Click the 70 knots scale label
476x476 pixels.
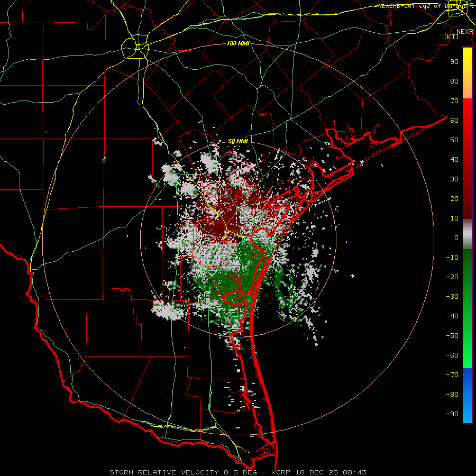[x=454, y=101]
